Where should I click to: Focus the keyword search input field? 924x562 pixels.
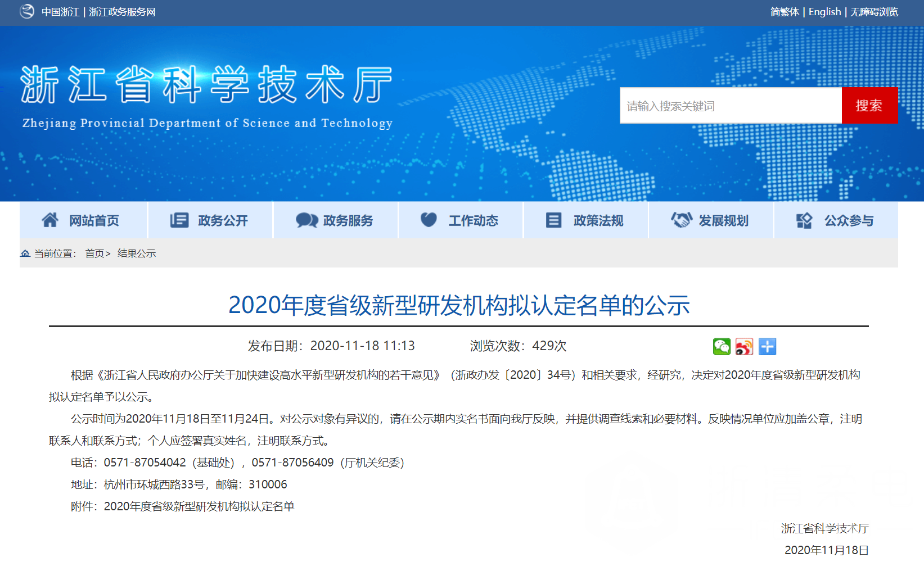click(730, 106)
